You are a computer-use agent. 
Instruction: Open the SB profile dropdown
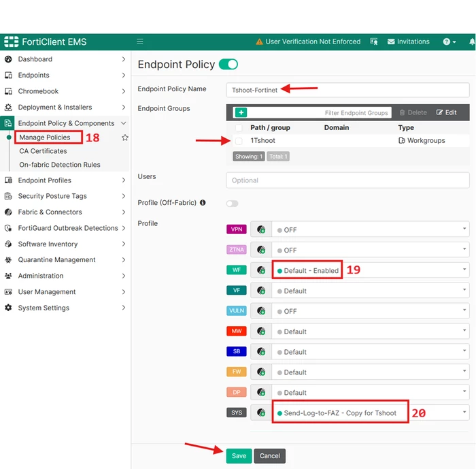pos(371,352)
